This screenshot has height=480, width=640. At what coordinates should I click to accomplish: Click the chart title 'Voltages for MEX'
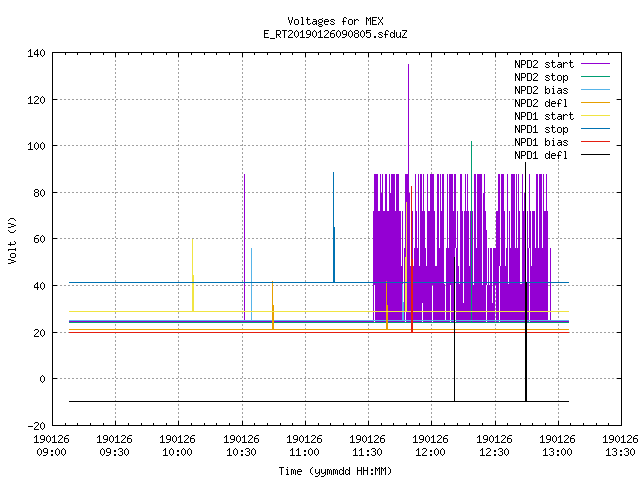pos(335,21)
